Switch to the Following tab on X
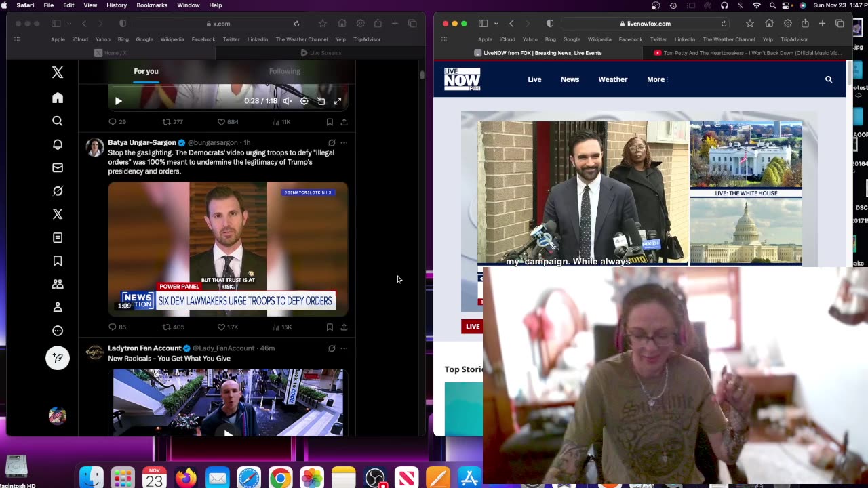The height and width of the screenshot is (488, 868). click(284, 71)
